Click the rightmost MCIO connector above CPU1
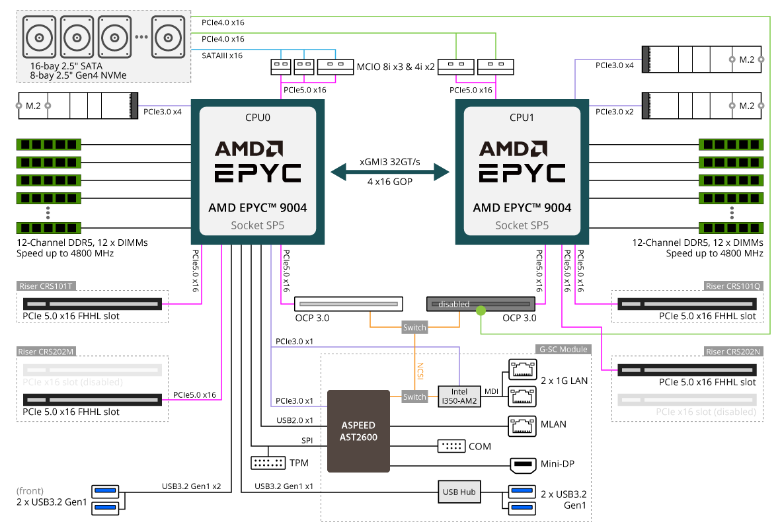The image size is (780, 532). coord(496,67)
